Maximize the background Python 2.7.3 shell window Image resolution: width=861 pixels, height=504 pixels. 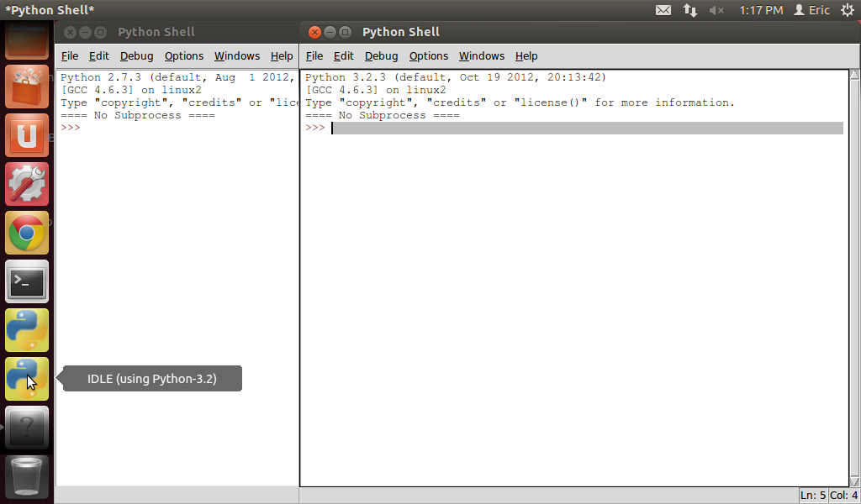[100, 33]
